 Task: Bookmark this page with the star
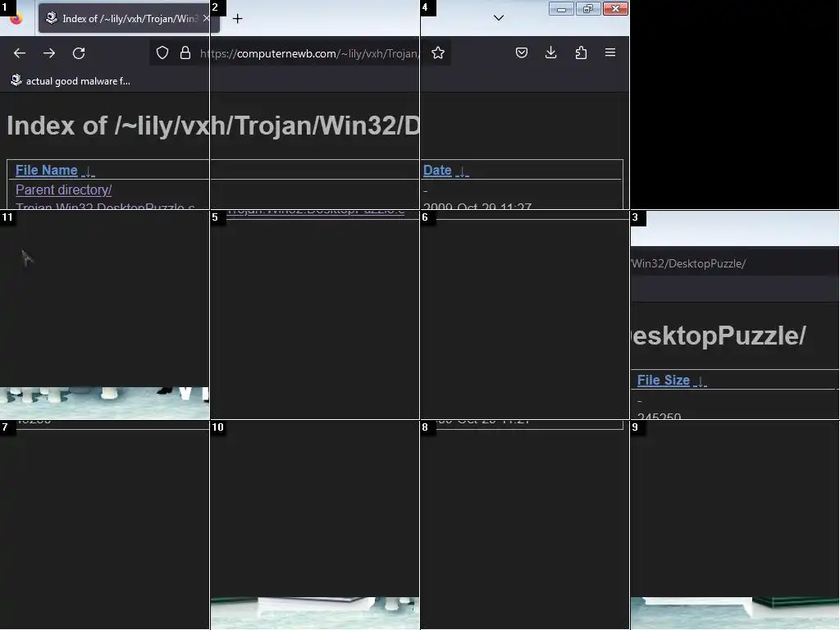(438, 52)
